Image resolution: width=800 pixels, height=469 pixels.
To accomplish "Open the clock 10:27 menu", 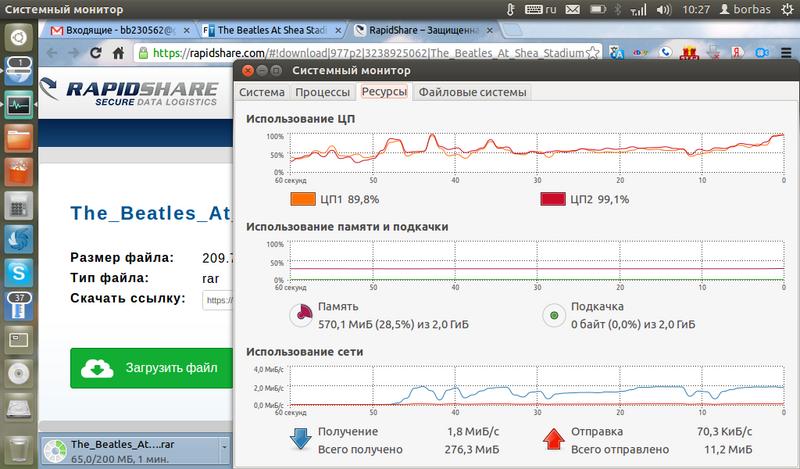I will coord(696,9).
